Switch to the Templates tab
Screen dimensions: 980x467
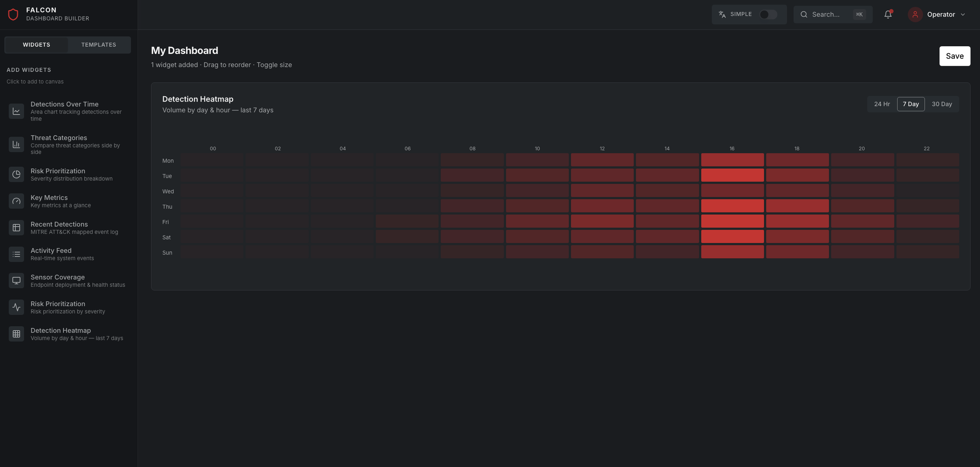(x=98, y=45)
